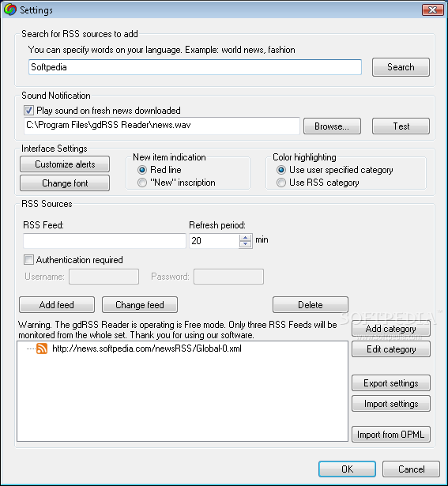448x486 pixels.
Task: Enable the Authentication required checkbox
Action: [28, 260]
